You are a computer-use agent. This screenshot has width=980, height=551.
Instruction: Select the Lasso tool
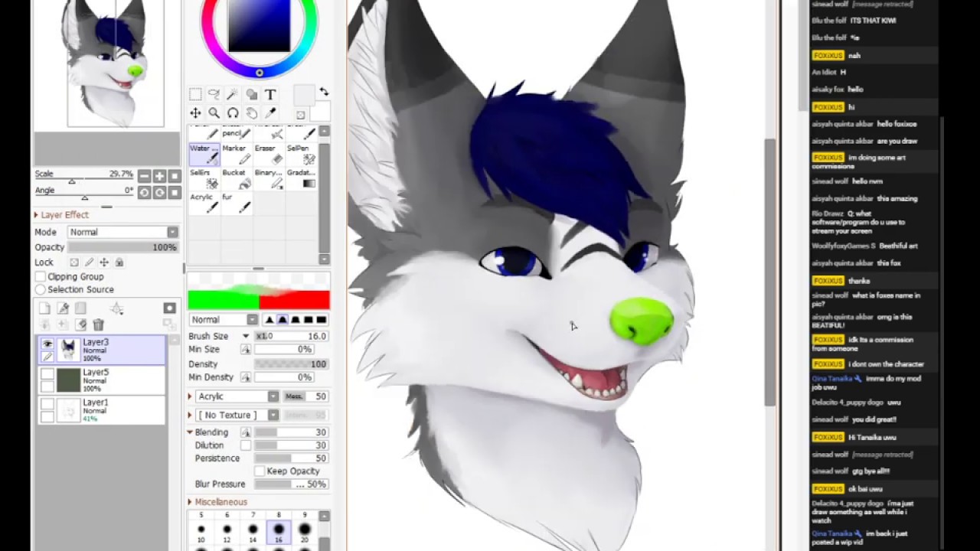[214, 94]
